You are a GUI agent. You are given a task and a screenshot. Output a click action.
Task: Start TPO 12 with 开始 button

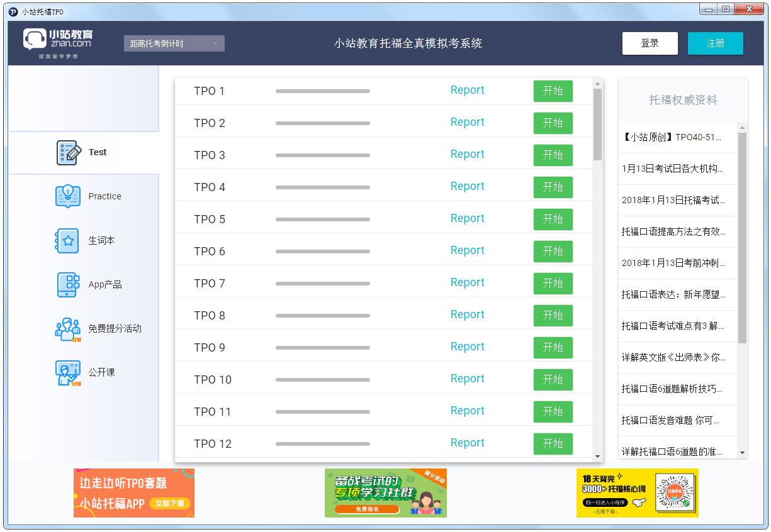(553, 444)
